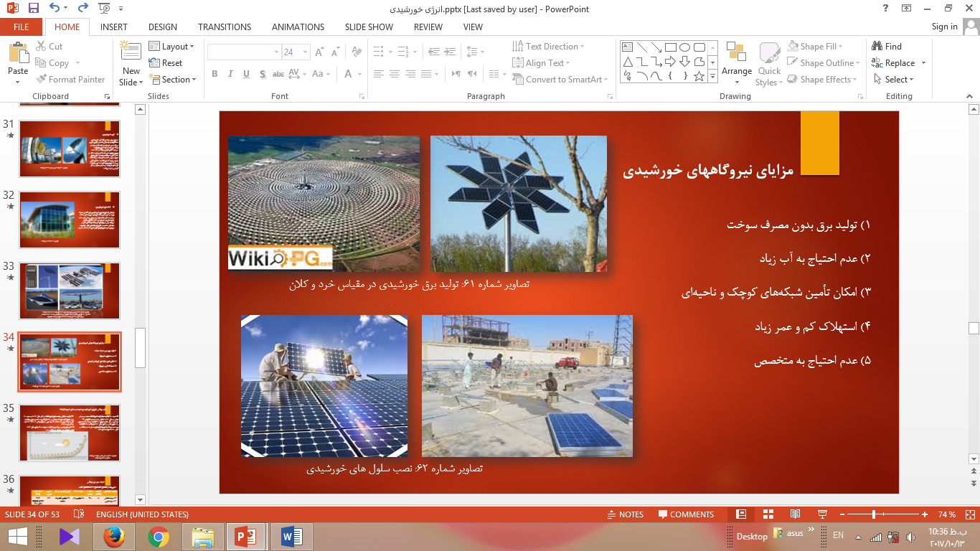Show the NOTES pane
Viewport: 980px width, 551px height.
click(x=626, y=514)
